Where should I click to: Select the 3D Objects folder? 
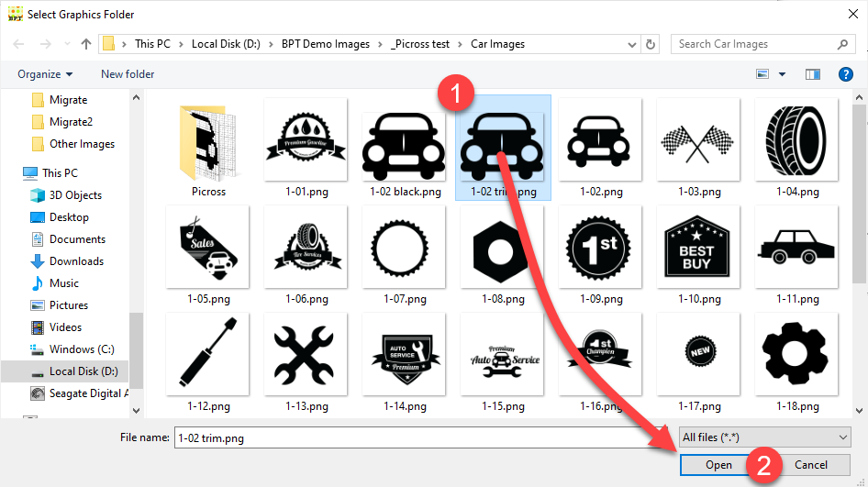pos(75,195)
